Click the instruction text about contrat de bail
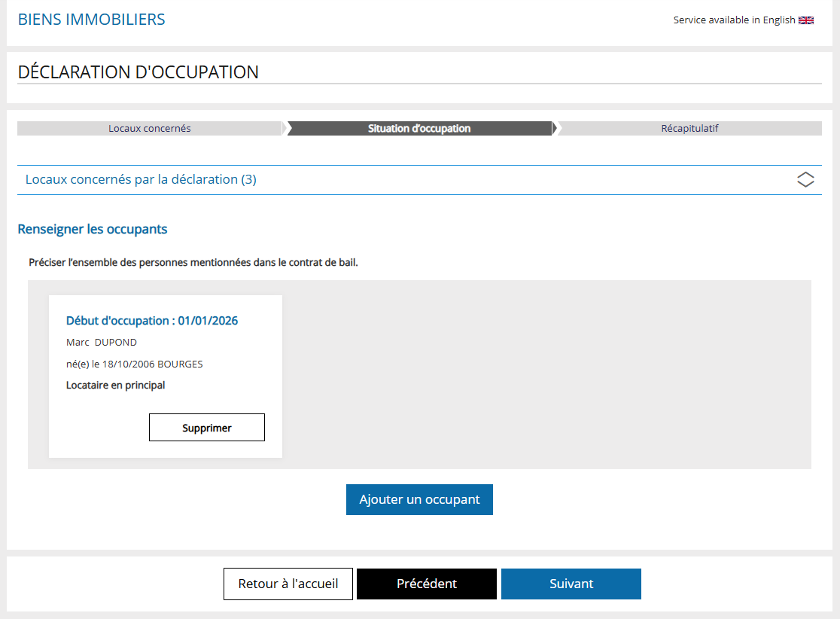 point(193,263)
